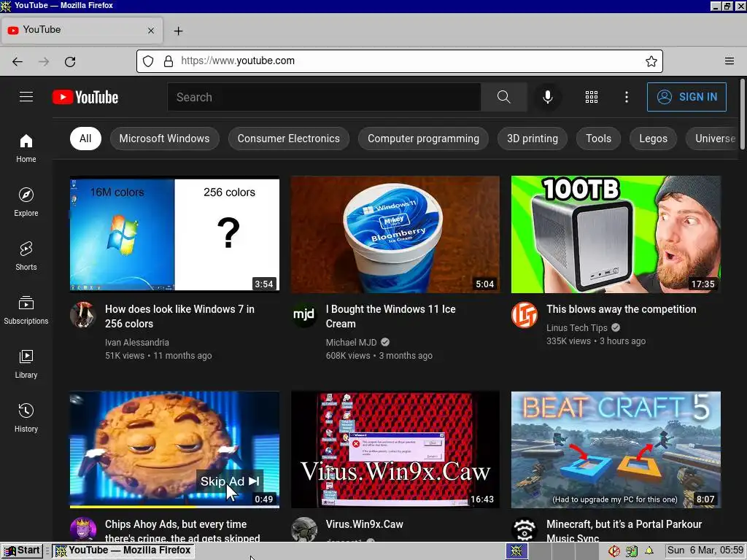
Task: Click '335K views' text
Action: pyautogui.click(x=568, y=341)
